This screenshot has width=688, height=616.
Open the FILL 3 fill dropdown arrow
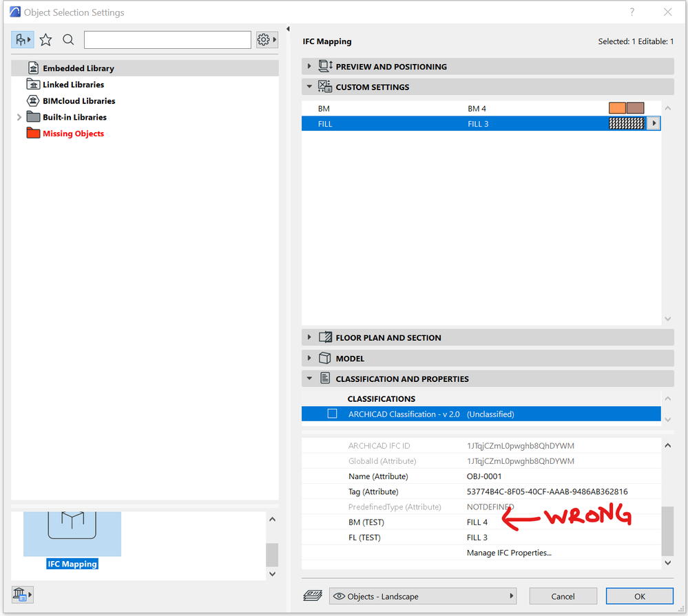click(x=654, y=124)
